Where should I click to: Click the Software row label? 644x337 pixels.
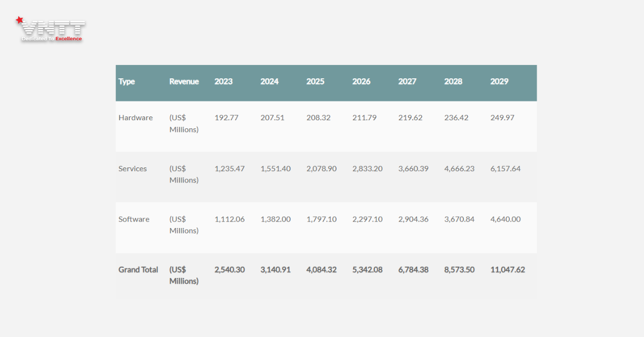point(134,219)
